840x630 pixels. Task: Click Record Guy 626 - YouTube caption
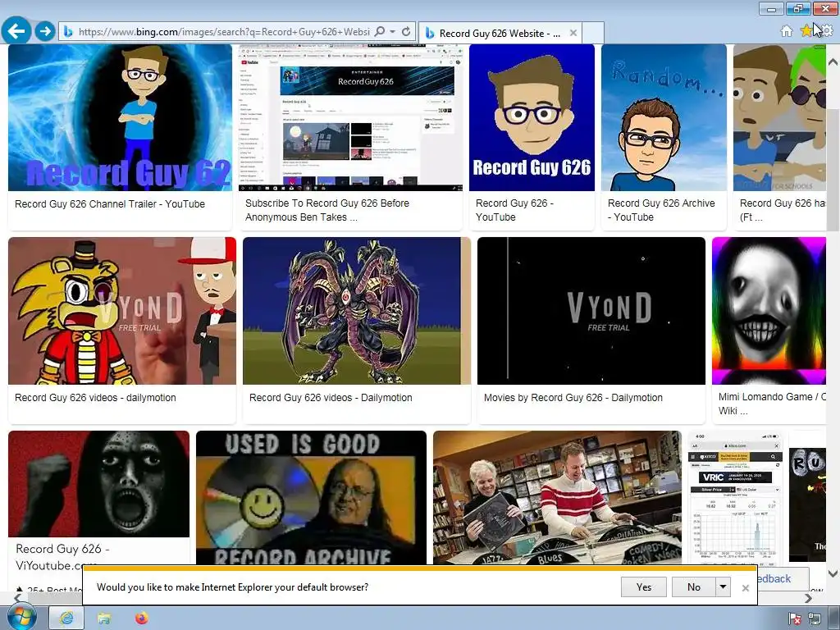pyautogui.click(x=514, y=210)
